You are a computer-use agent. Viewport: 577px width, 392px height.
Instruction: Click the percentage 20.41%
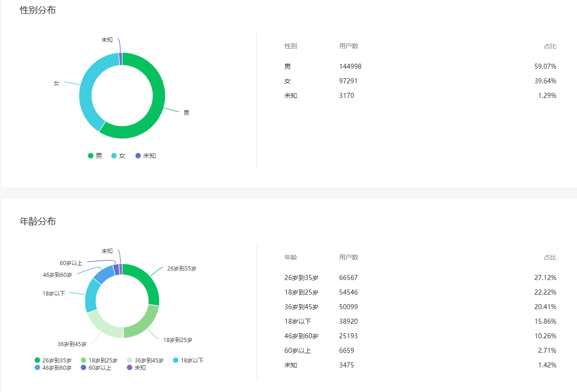click(x=545, y=307)
